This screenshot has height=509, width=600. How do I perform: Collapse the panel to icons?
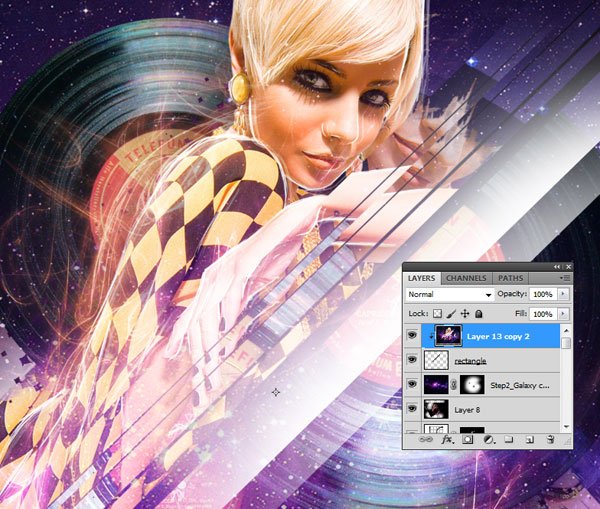(x=557, y=267)
